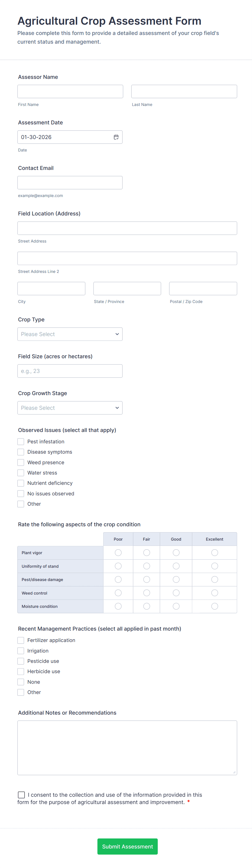Check the Water stress issue
Screen dimensions: 252x868
(21, 472)
